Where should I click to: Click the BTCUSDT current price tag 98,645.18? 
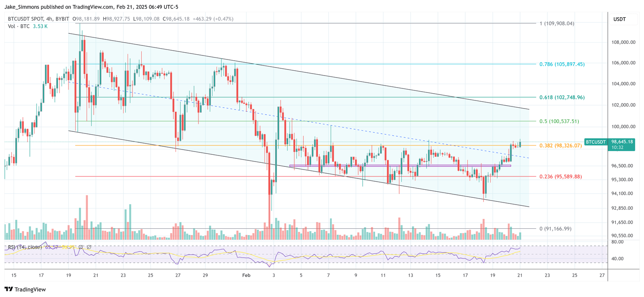[x=622, y=142]
